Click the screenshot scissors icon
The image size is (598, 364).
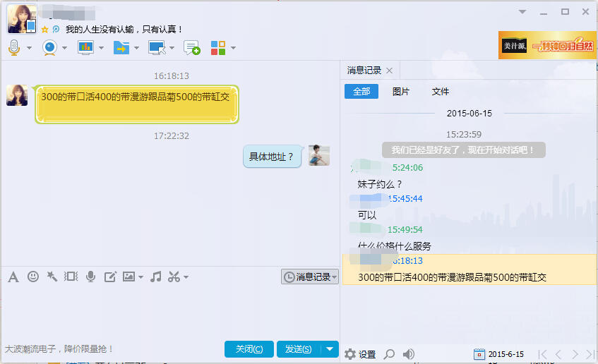click(174, 277)
